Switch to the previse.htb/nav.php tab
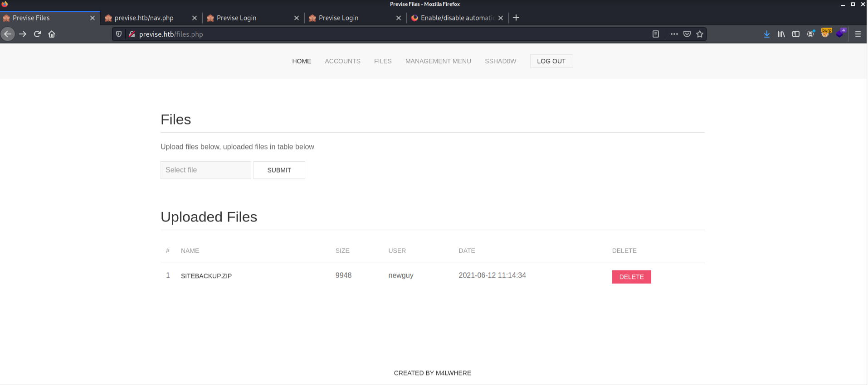The image size is (868, 385). pos(144,18)
